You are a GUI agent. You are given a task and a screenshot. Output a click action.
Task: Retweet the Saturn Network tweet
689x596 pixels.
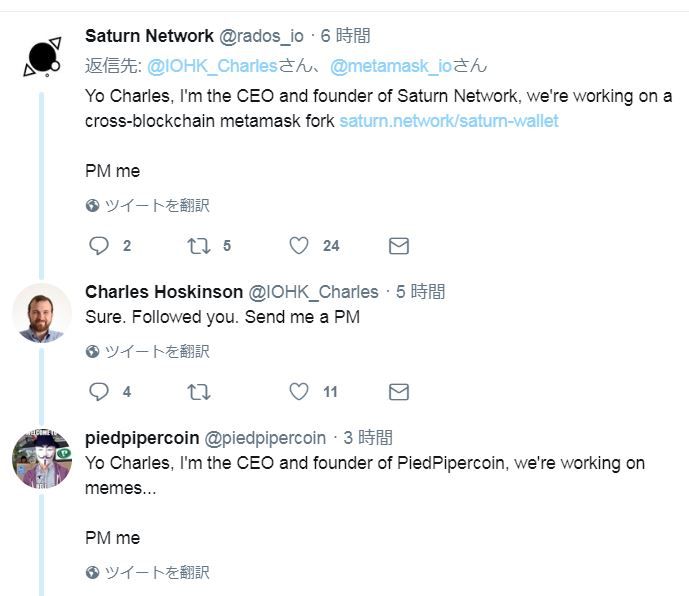pos(198,246)
